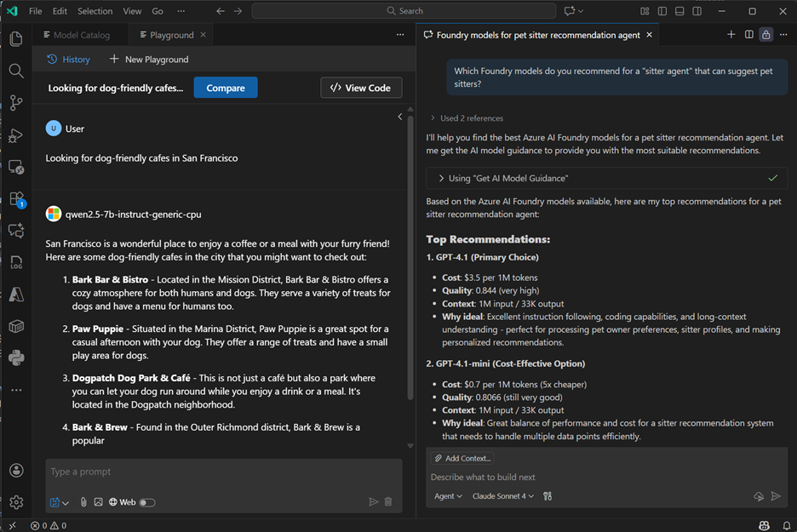Toggle the chat editor lock group

[766, 35]
